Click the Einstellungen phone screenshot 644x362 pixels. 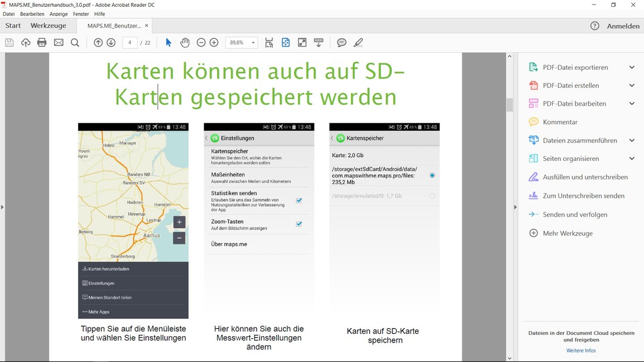(x=258, y=221)
